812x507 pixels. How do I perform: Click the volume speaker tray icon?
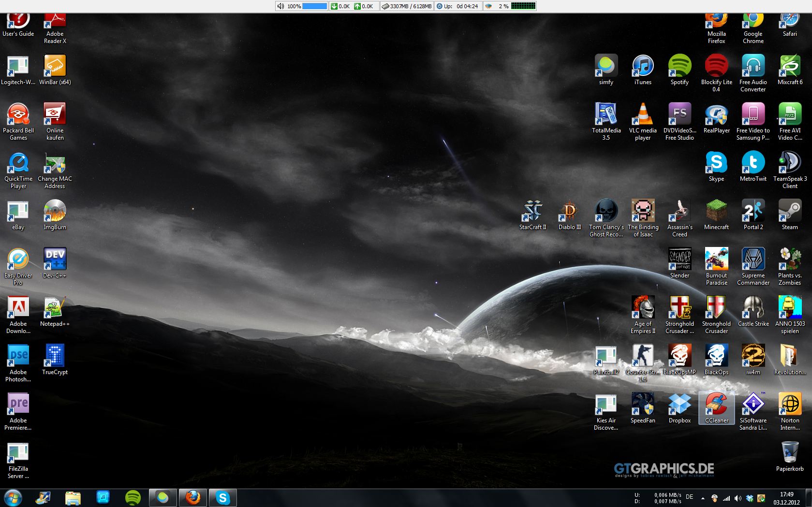click(x=738, y=498)
